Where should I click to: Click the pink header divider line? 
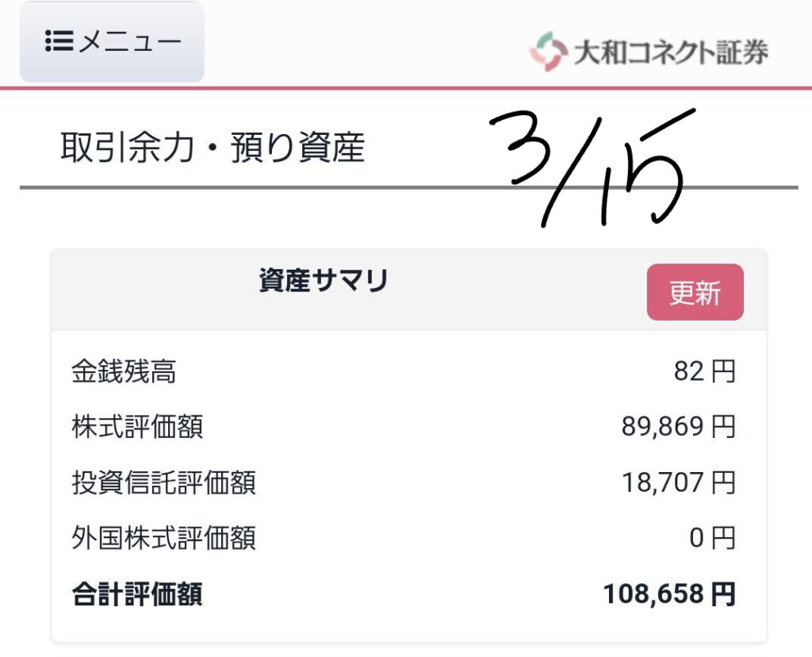pyautogui.click(x=406, y=88)
